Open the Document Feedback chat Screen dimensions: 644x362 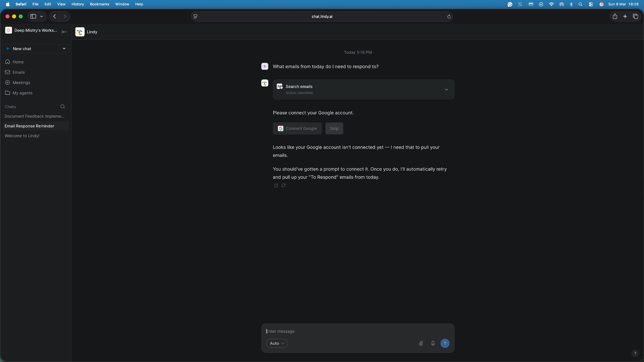point(34,116)
